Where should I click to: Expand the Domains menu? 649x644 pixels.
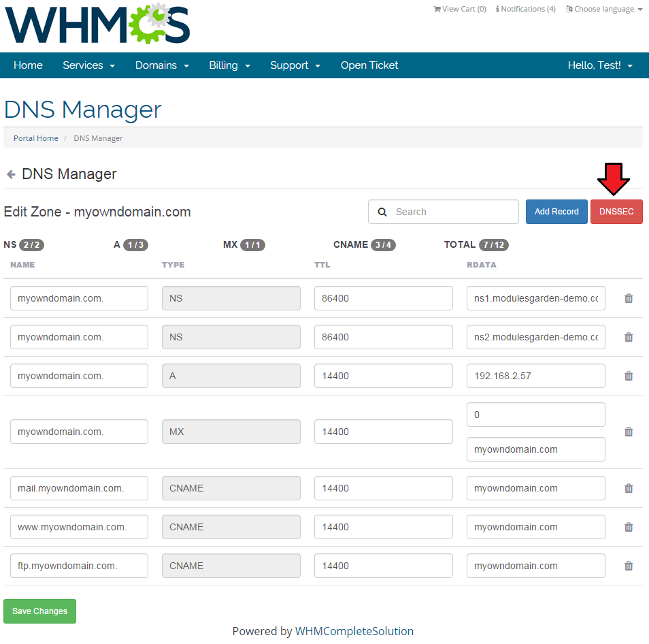[162, 65]
